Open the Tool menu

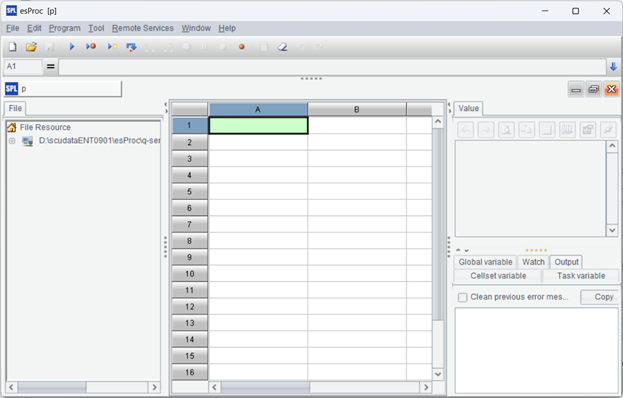click(x=96, y=28)
